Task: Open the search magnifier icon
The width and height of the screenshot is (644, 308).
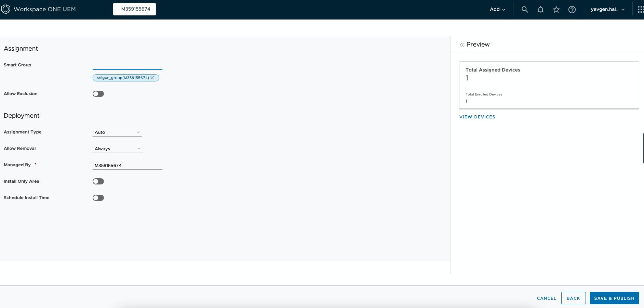Action: tap(525, 10)
